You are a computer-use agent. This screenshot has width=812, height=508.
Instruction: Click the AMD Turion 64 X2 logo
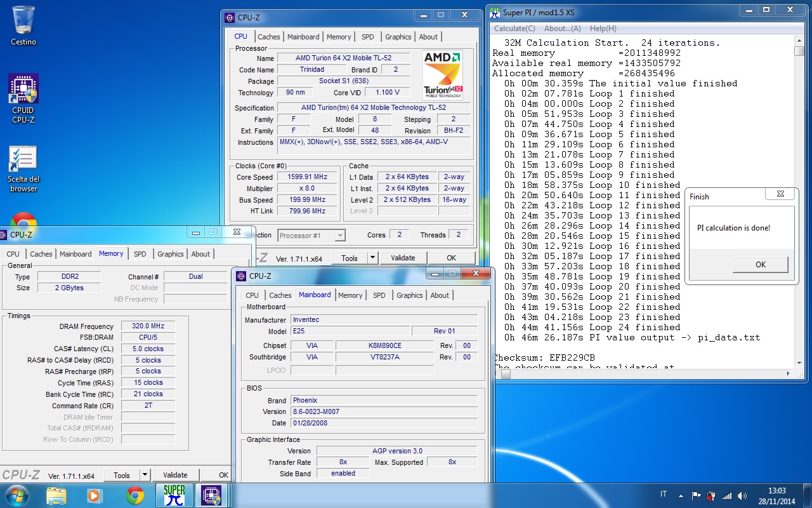point(443,75)
